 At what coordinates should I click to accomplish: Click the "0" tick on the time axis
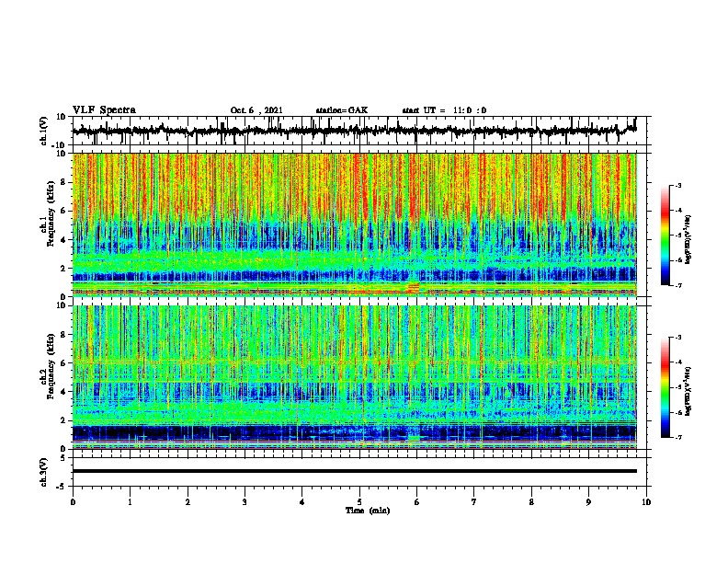(x=73, y=502)
